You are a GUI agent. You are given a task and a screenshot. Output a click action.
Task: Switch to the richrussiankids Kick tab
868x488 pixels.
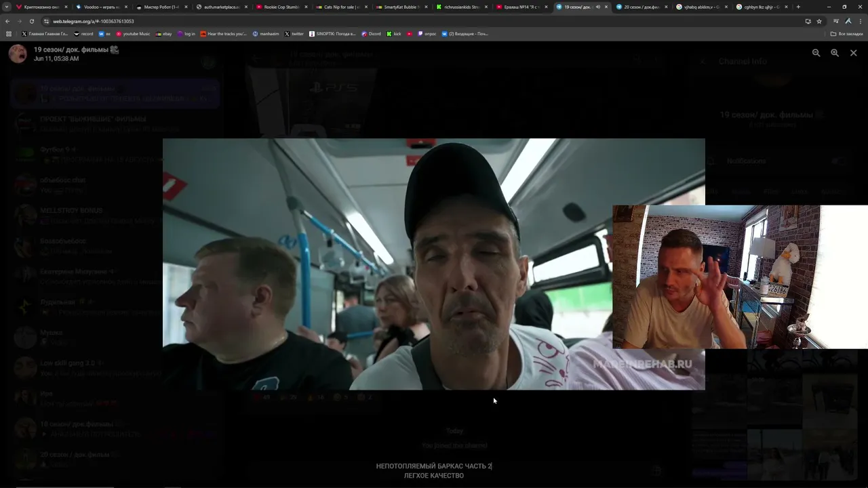tap(462, 7)
